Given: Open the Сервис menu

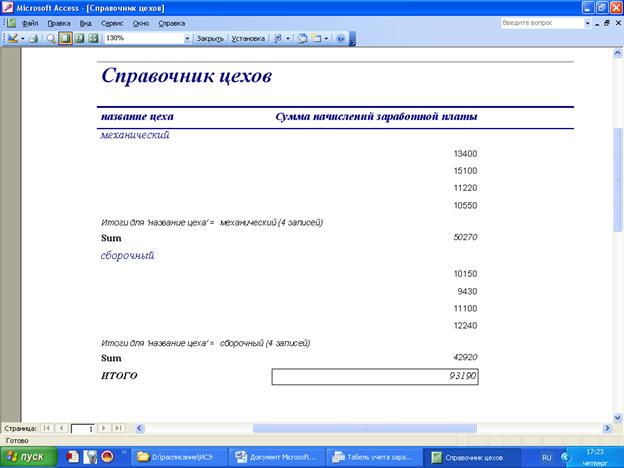Looking at the screenshot, I should [112, 23].
